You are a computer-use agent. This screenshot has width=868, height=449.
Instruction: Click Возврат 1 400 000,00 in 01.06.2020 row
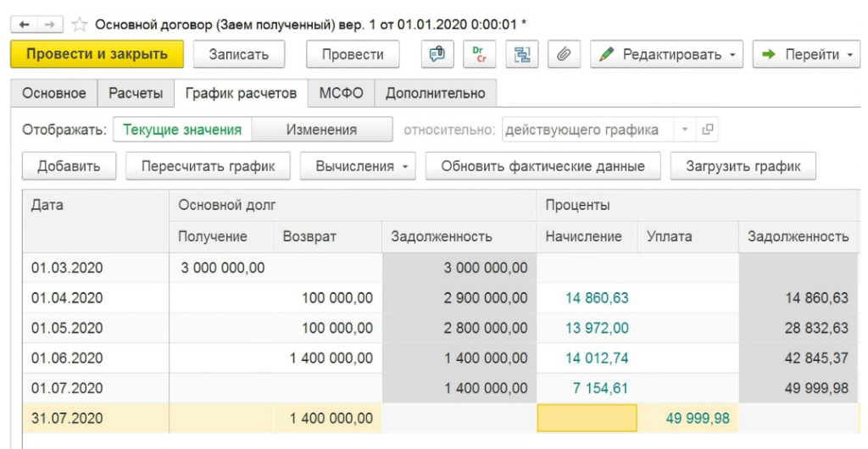tap(331, 358)
